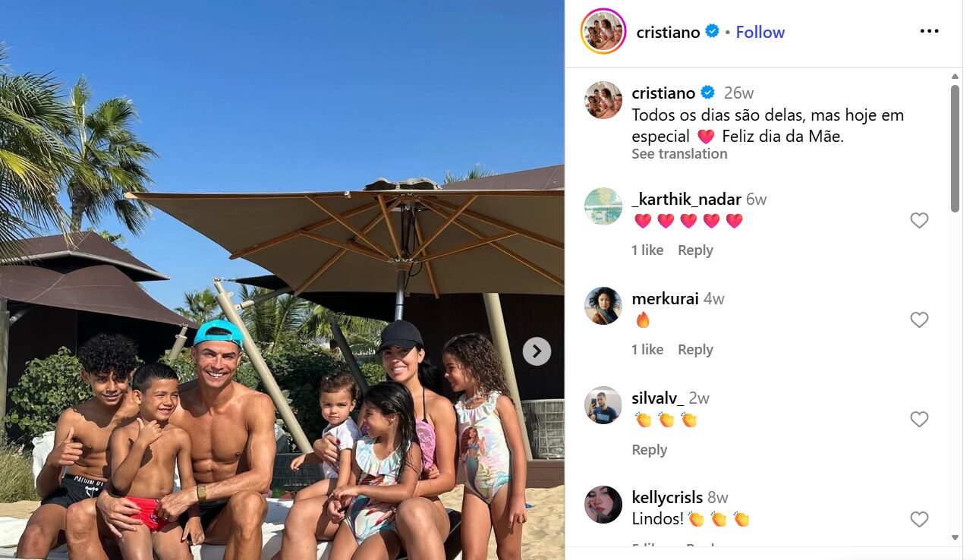Open silvalv_'s profile avatar

[603, 405]
